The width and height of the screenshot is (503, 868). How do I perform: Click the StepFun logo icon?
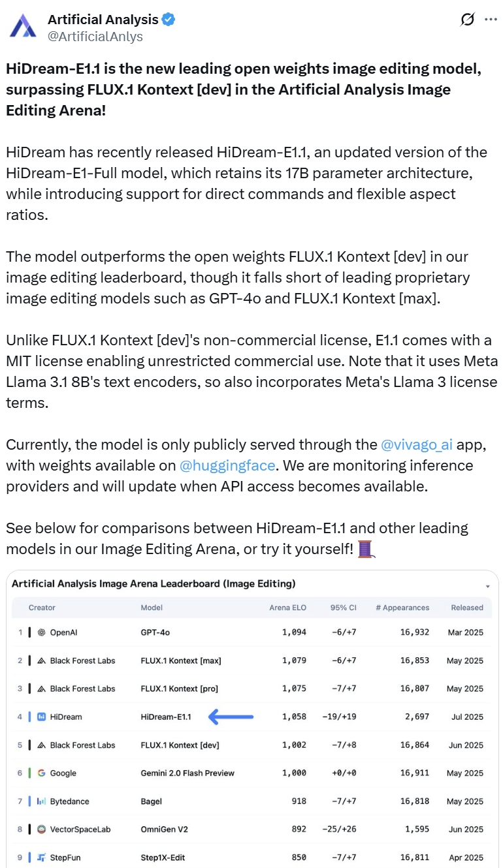pyautogui.click(x=41, y=858)
